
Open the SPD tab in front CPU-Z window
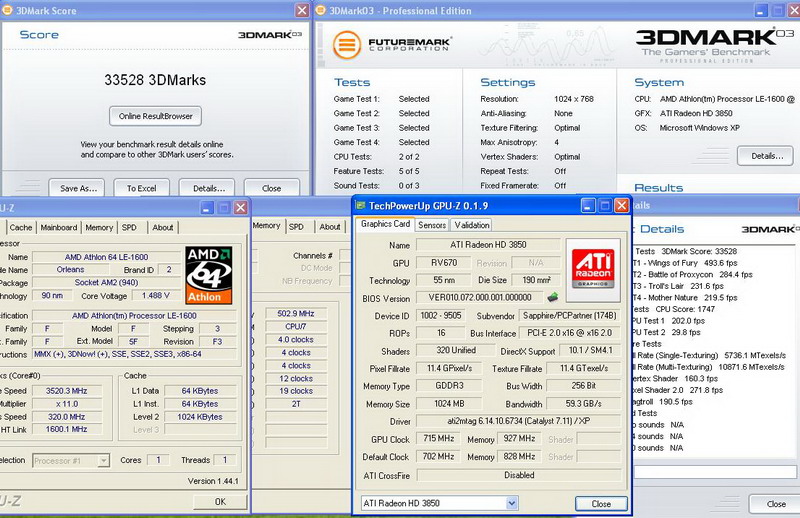[129, 228]
